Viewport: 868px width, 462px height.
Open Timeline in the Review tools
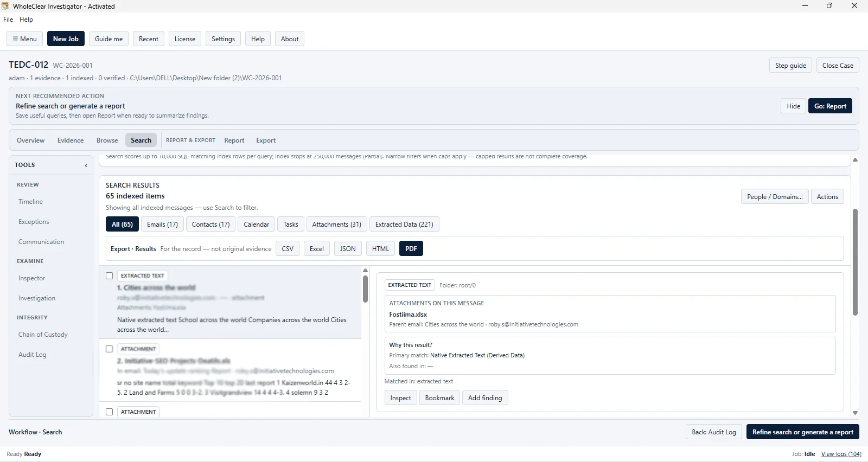30,202
